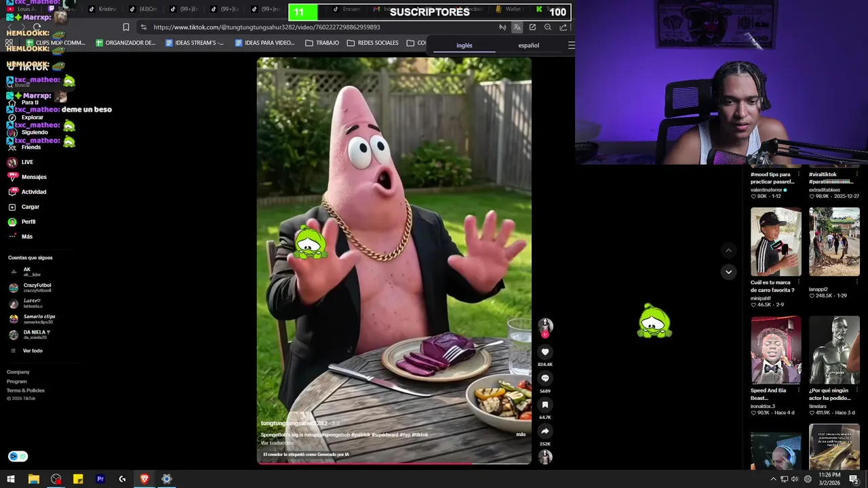Open Brave browser from taskbar
Screen dimensions: 868x488
coord(144,479)
